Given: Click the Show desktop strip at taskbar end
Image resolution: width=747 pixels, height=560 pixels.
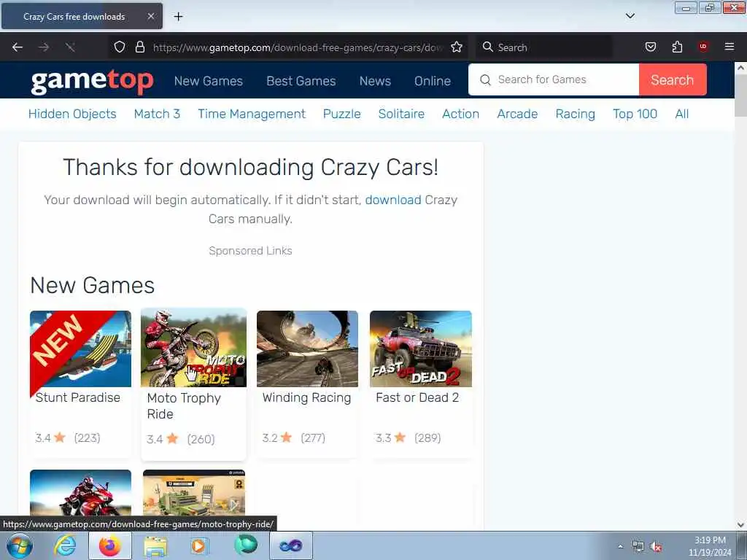Looking at the screenshot, I should coord(743,545).
